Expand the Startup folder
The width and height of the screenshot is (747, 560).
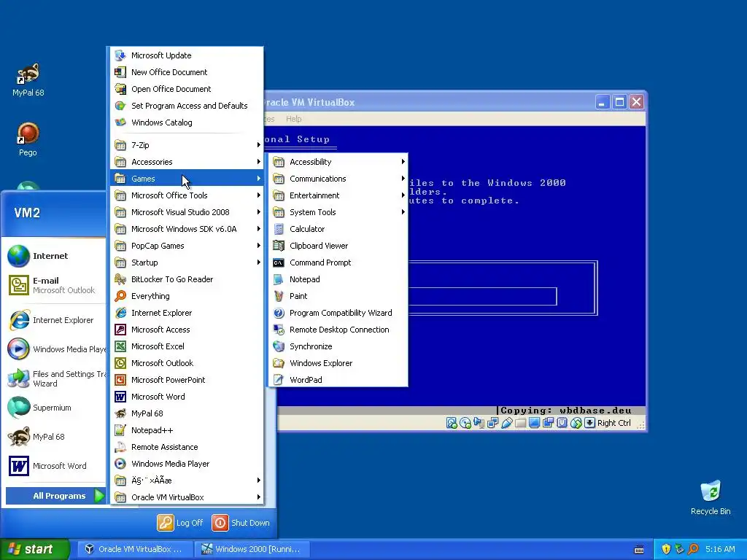(x=187, y=262)
